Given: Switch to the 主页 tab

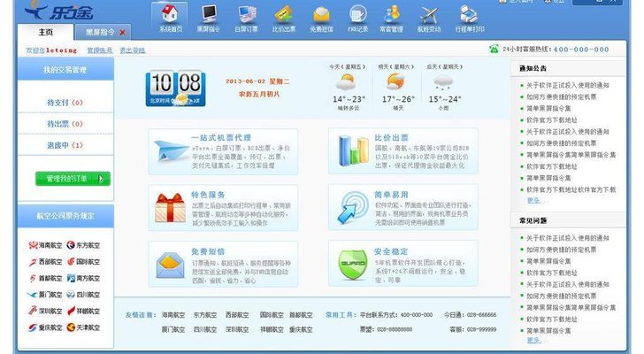Looking at the screenshot, I should [51, 32].
